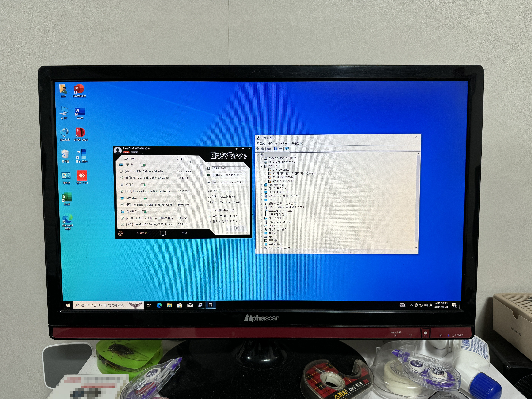Click the taskbar search box
This screenshot has height=399, width=532.
pyautogui.click(x=108, y=305)
